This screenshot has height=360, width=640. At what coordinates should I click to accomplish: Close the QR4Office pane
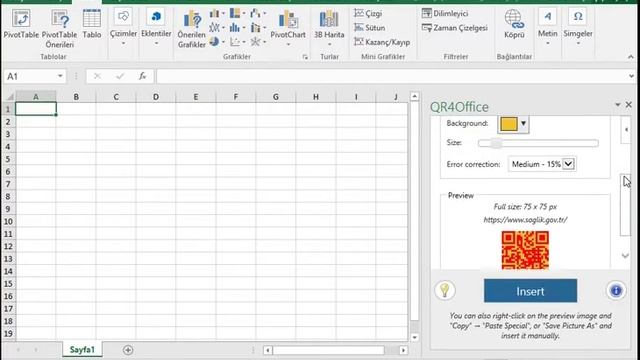coord(629,105)
